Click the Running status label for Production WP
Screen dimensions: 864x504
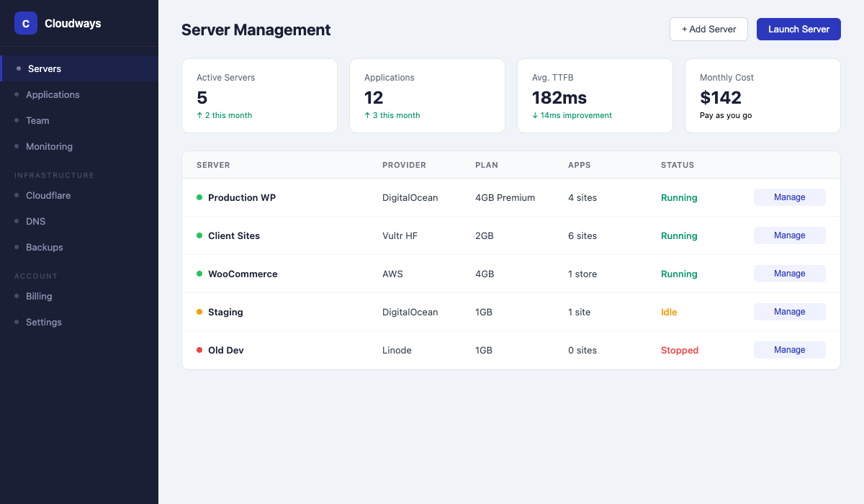point(679,197)
